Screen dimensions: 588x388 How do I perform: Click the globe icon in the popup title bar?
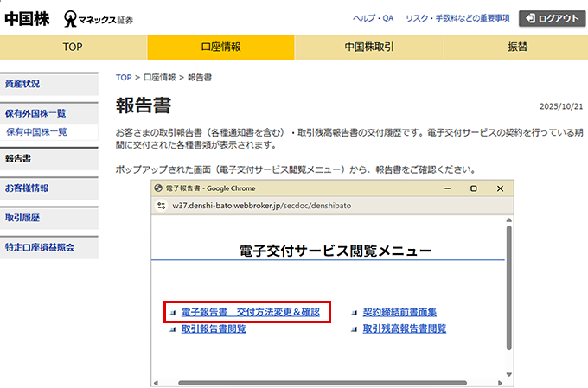coord(158,188)
